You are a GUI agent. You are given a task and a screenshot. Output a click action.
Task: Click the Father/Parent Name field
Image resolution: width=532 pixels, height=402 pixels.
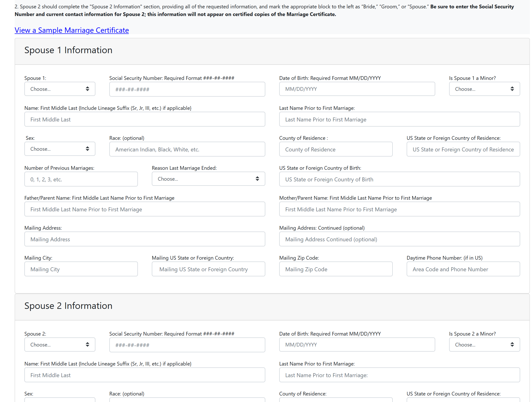(145, 209)
